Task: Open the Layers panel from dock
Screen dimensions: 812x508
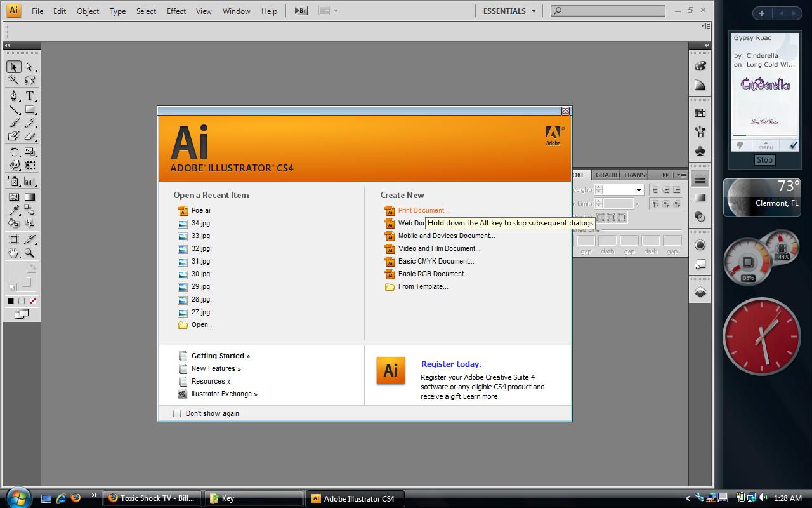Action: [700, 292]
